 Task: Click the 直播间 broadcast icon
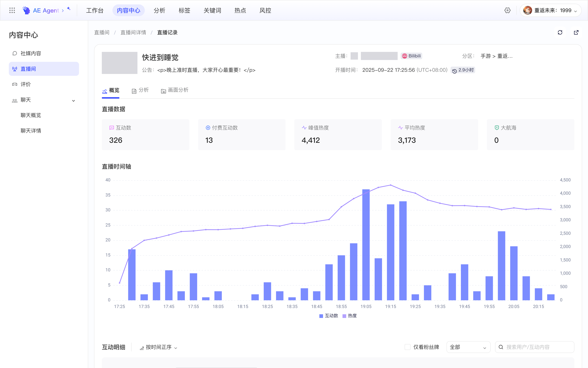click(x=15, y=69)
